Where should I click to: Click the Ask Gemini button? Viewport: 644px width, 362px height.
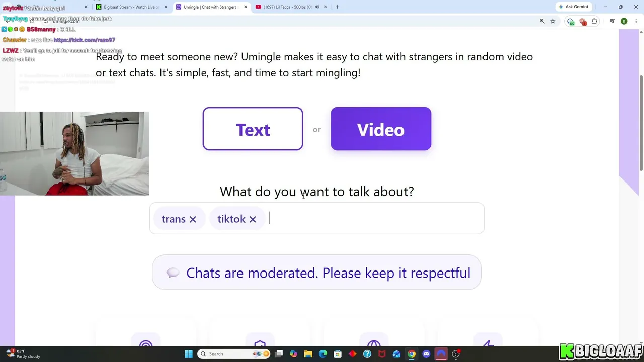tap(573, 7)
